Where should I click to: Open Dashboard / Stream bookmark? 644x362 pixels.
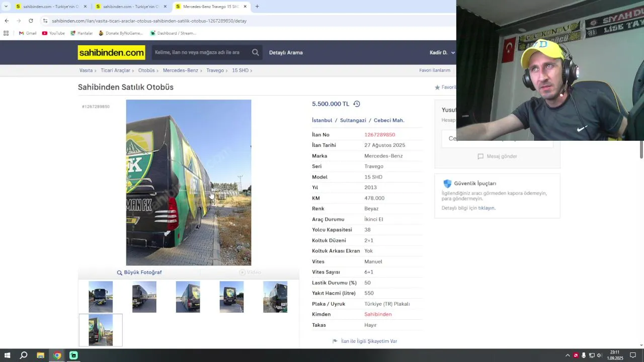[x=174, y=33]
